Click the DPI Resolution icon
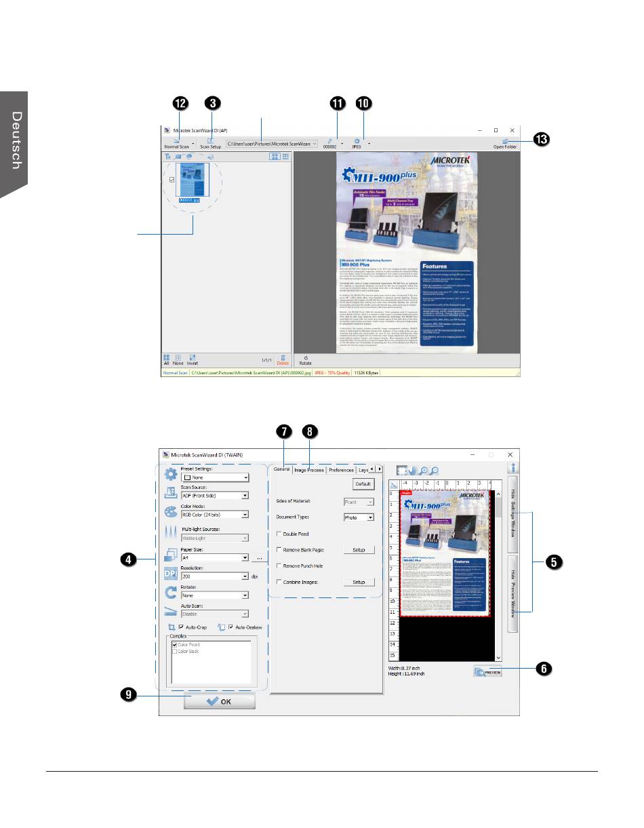Screen dimensions: 644x828 (x=172, y=573)
